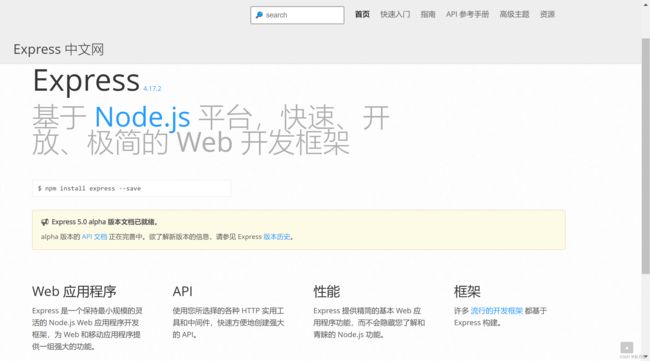The height and width of the screenshot is (361, 650).
Task: Click the API section heading
Action: pos(182,291)
